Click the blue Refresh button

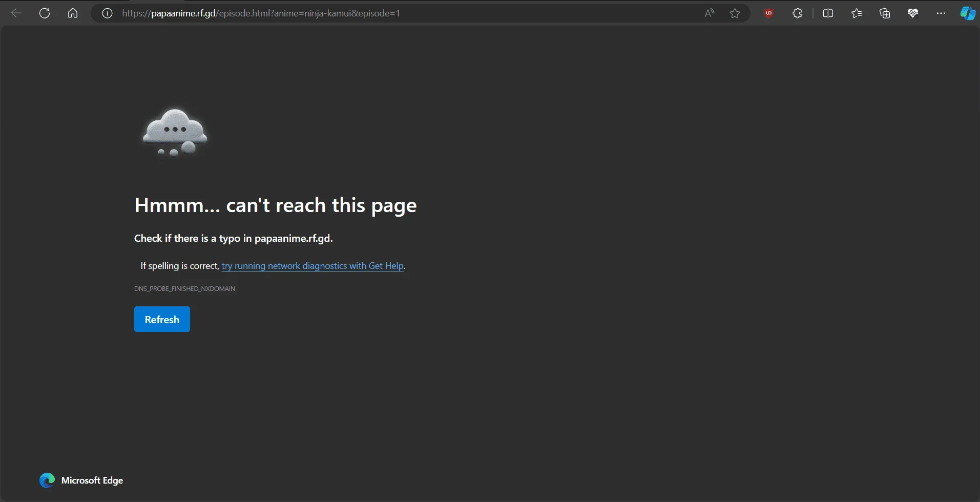[x=162, y=319]
